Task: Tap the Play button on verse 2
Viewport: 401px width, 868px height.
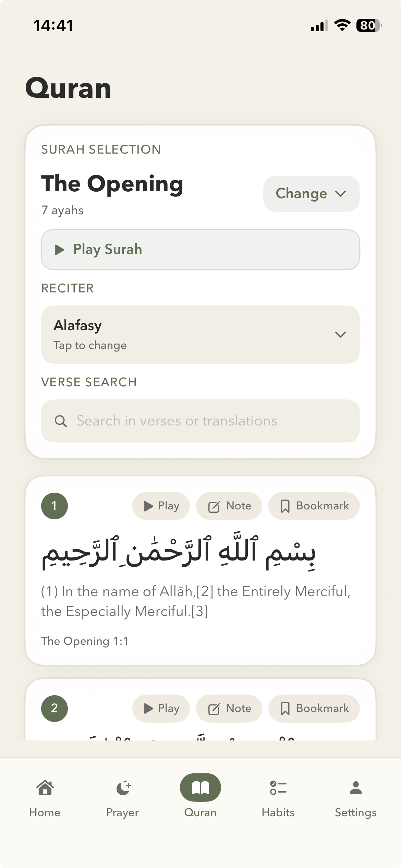Action: coord(161,709)
